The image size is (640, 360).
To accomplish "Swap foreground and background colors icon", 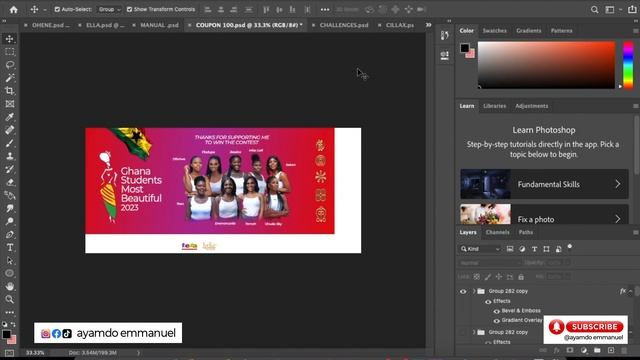I will (x=13, y=324).
